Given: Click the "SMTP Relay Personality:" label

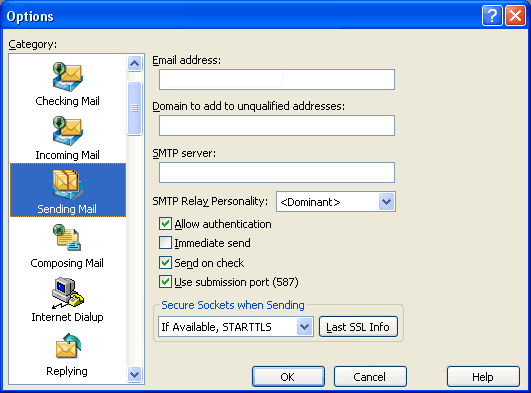Looking at the screenshot, I should point(210,201).
